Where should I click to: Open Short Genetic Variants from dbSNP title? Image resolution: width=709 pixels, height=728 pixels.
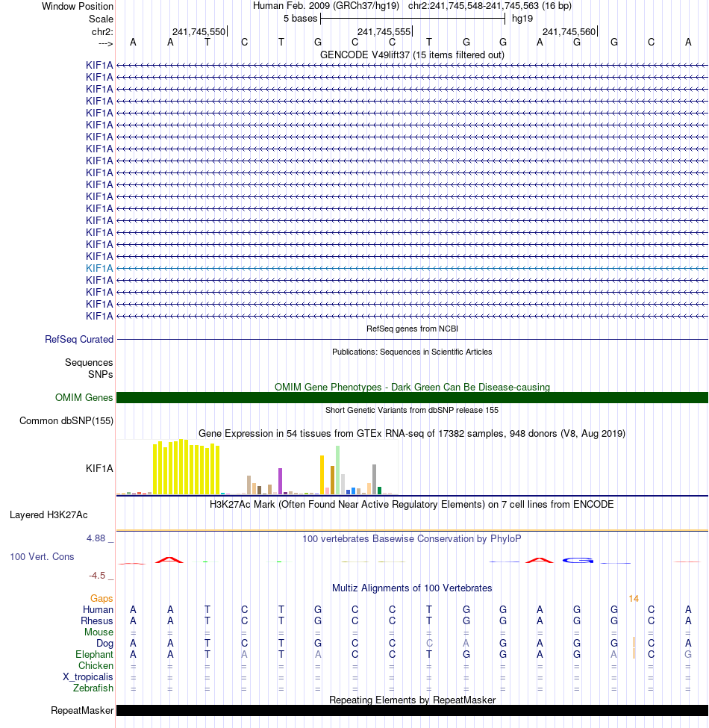(x=412, y=410)
